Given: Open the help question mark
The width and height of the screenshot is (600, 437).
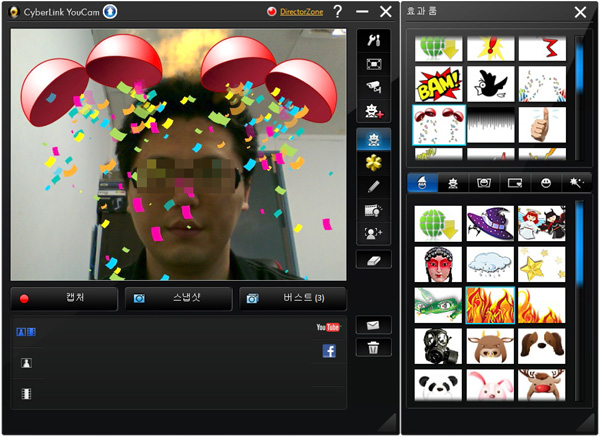Looking at the screenshot, I should (x=338, y=11).
